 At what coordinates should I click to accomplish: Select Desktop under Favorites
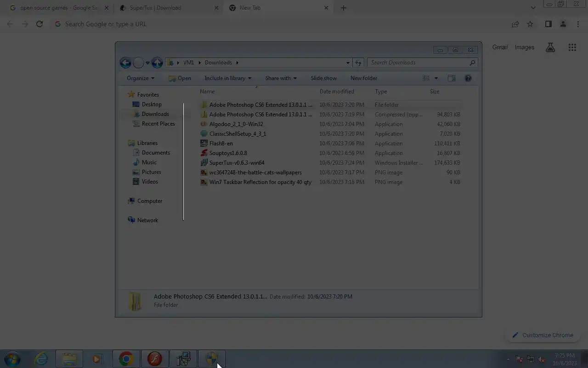(x=152, y=104)
